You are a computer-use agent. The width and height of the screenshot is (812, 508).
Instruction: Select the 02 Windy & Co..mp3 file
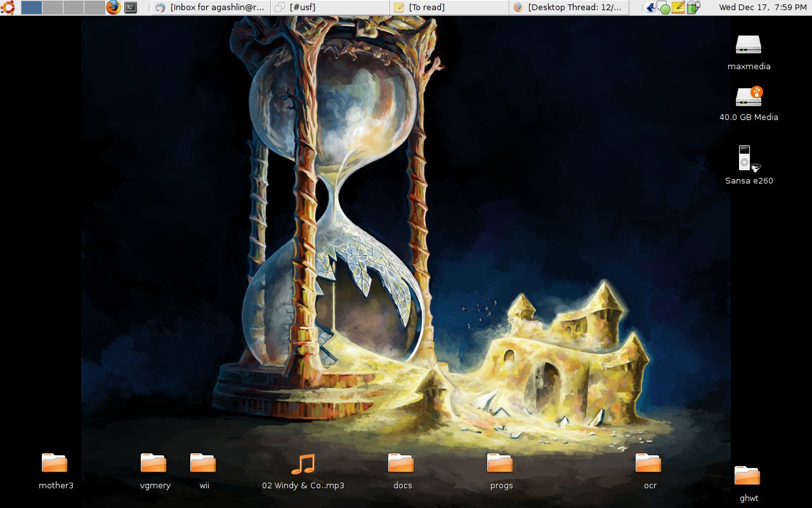point(303,471)
